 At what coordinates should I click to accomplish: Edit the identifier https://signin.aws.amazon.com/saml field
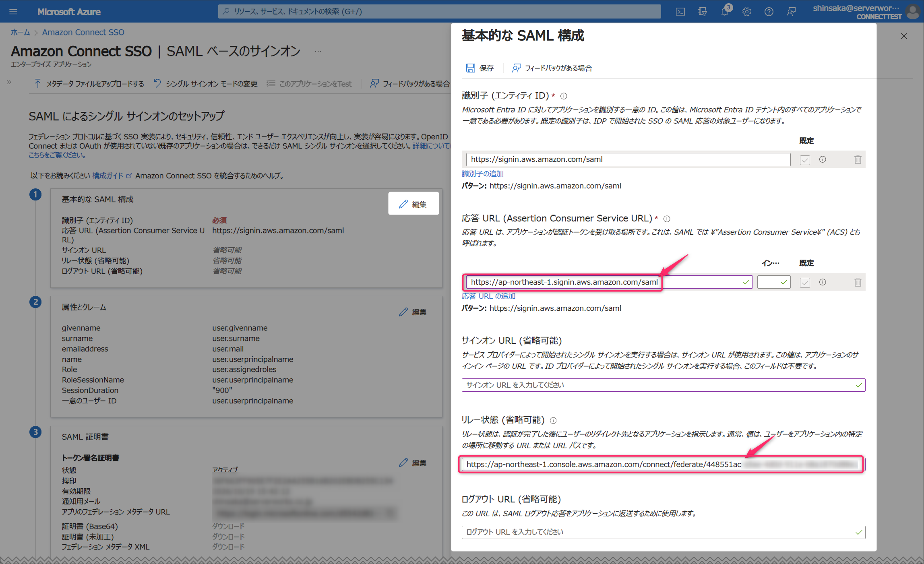(628, 159)
